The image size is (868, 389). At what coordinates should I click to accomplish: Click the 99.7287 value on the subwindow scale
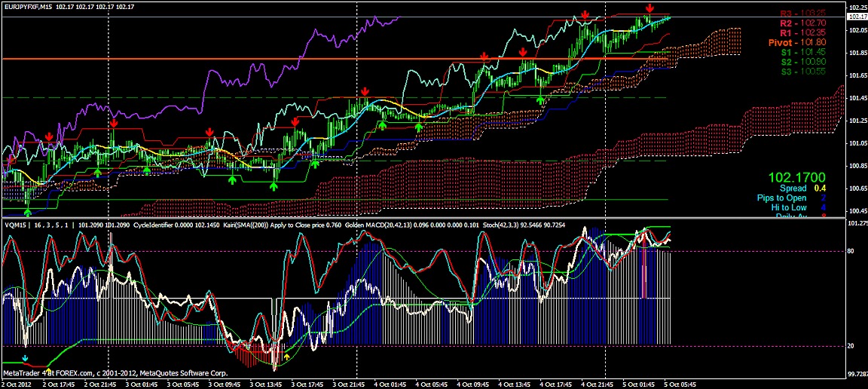click(857, 375)
